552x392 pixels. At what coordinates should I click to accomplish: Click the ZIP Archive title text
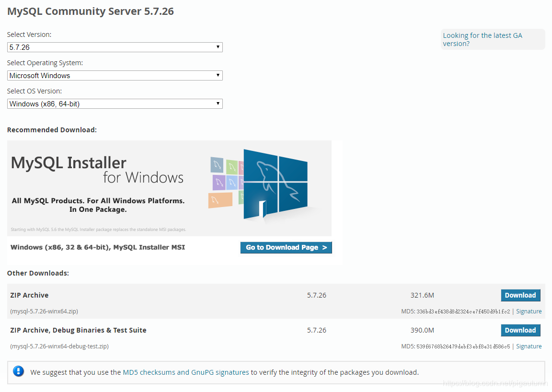point(29,295)
